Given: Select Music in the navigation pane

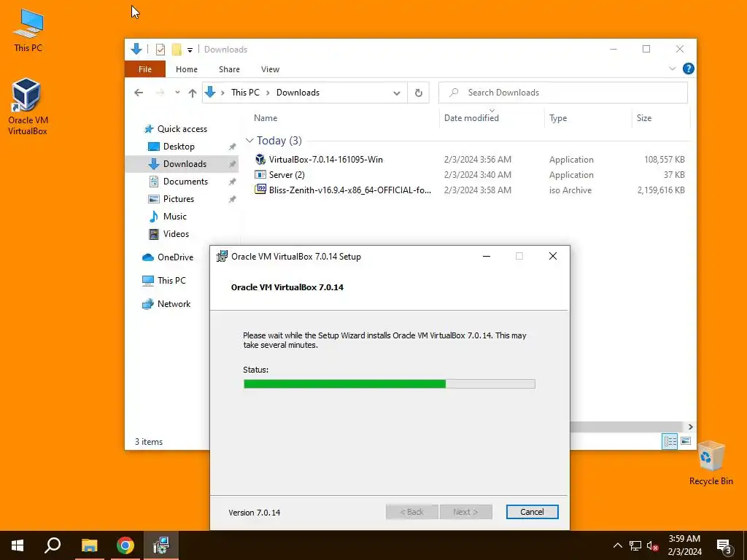Looking at the screenshot, I should (x=175, y=216).
